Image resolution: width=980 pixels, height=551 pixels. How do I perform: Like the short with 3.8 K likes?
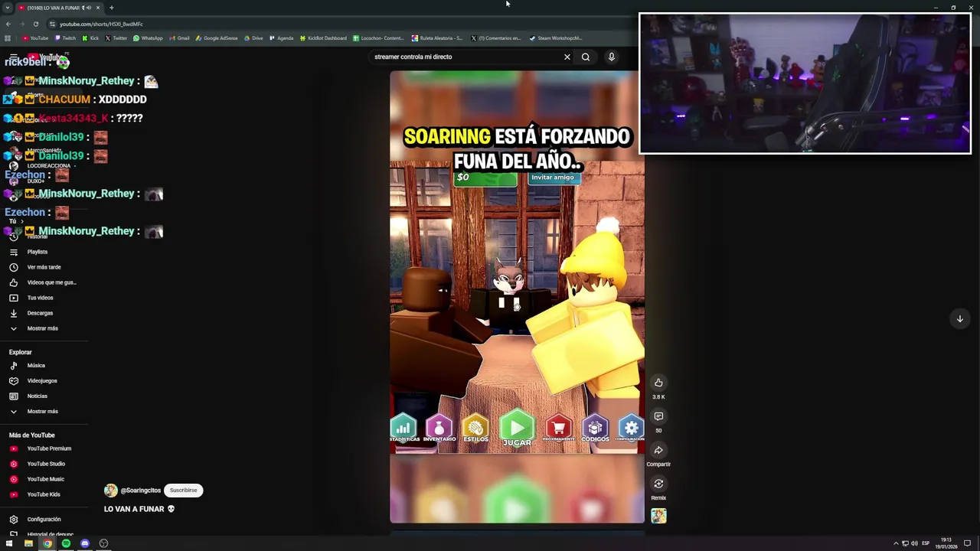pos(658,383)
